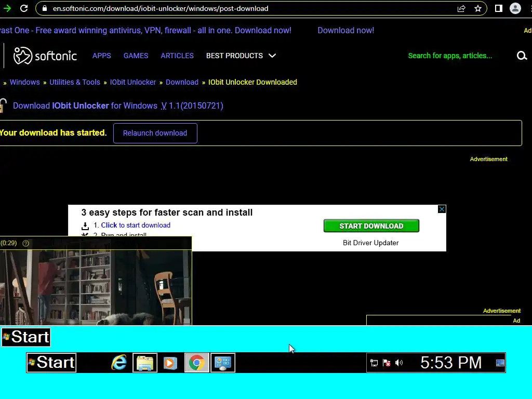Click the Bit Driver Updater label
The image size is (532, 399).
(370, 243)
